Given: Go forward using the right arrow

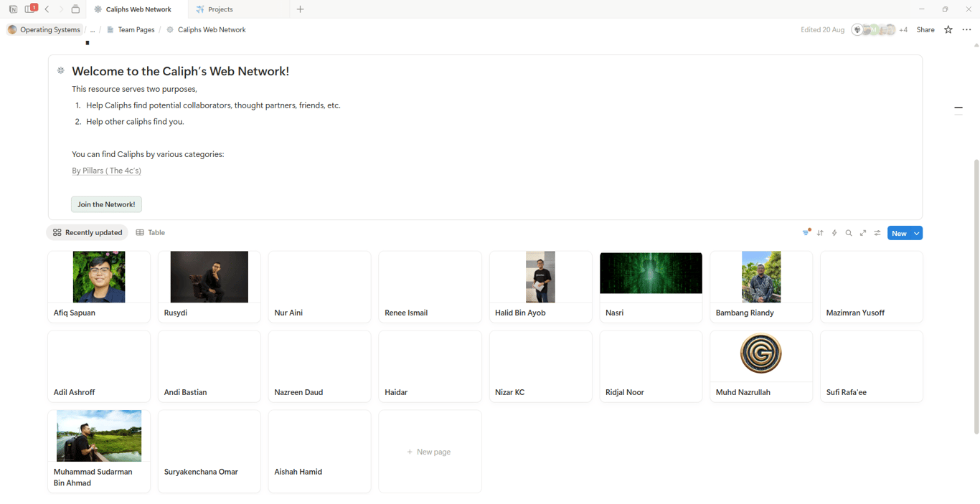Looking at the screenshot, I should coord(61,9).
